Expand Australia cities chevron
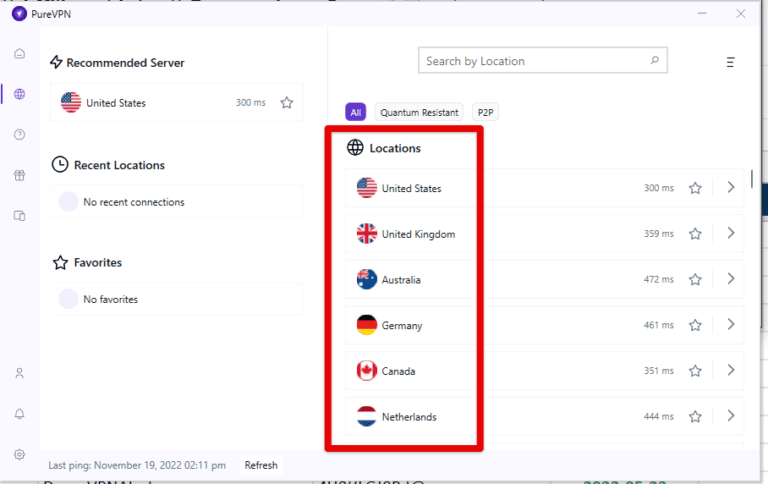Viewport: 768px width, 484px height. [x=731, y=278]
